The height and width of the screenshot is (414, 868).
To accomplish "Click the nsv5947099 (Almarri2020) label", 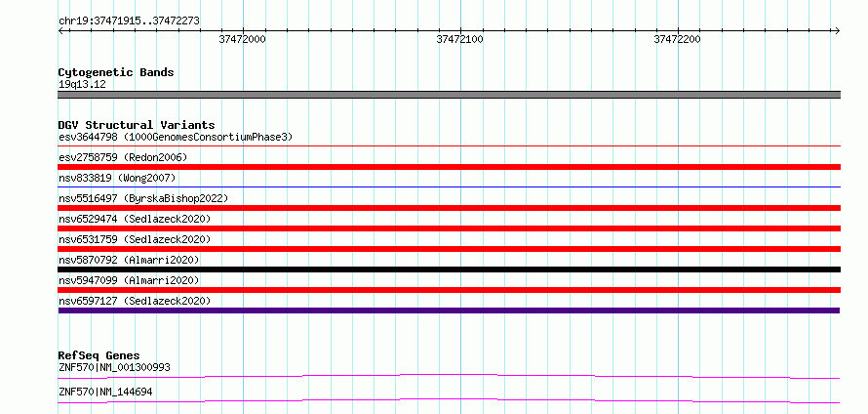I will pos(129,280).
